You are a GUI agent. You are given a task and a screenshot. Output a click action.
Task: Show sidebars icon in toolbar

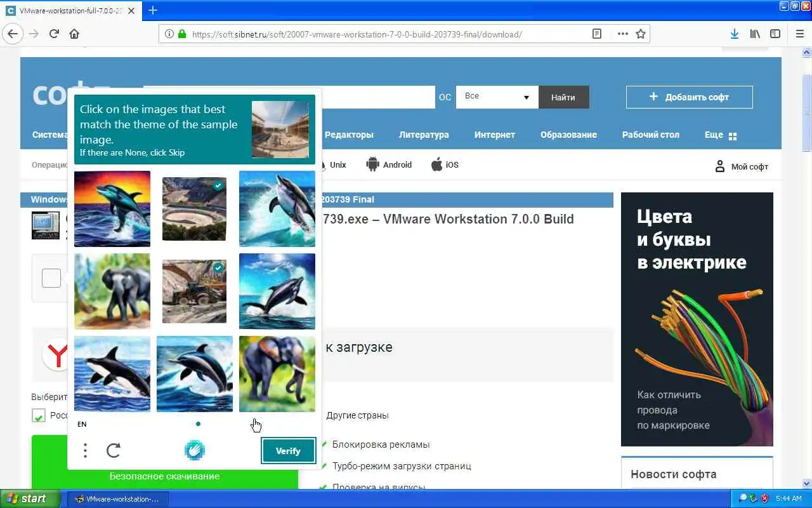pos(775,34)
